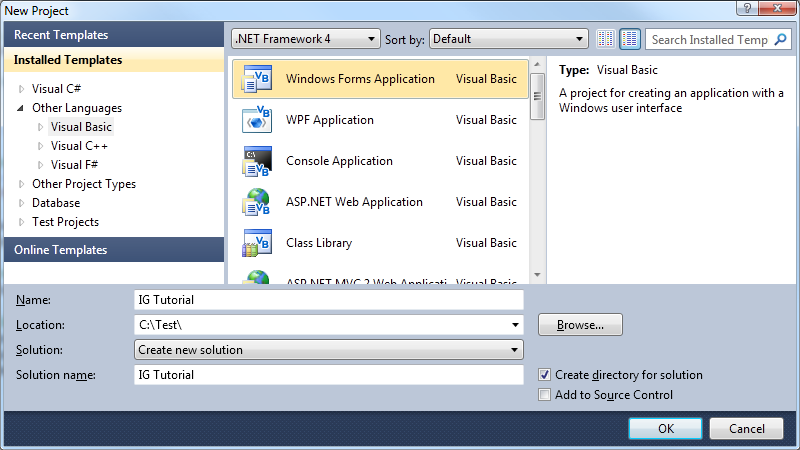This screenshot has height=450, width=800.
Task: Click the Cancel button
Action: (x=746, y=429)
